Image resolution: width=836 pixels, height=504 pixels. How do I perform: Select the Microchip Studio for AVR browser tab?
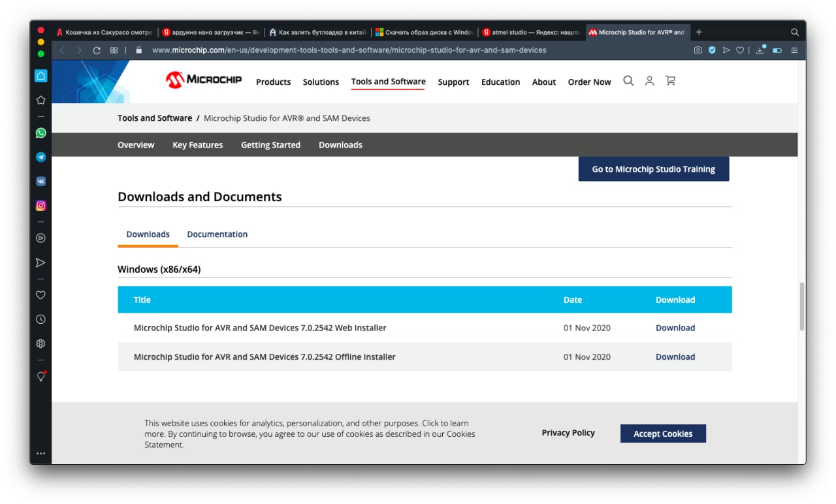pyautogui.click(x=637, y=32)
